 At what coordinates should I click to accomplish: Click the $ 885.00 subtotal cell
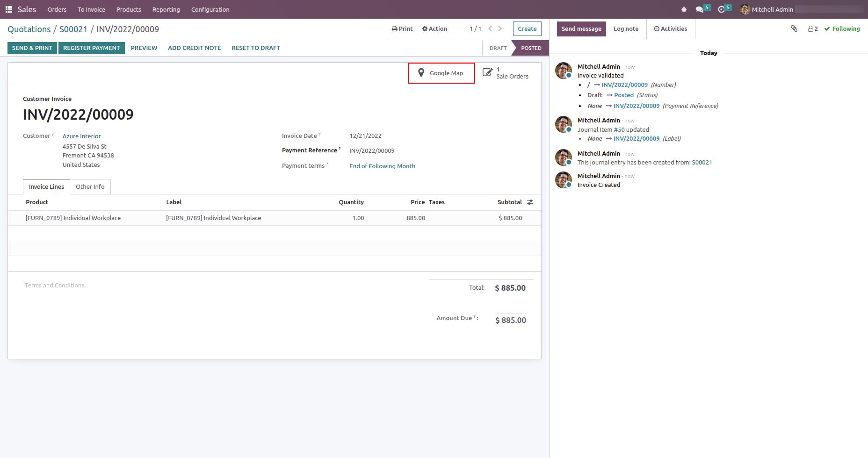(x=510, y=218)
